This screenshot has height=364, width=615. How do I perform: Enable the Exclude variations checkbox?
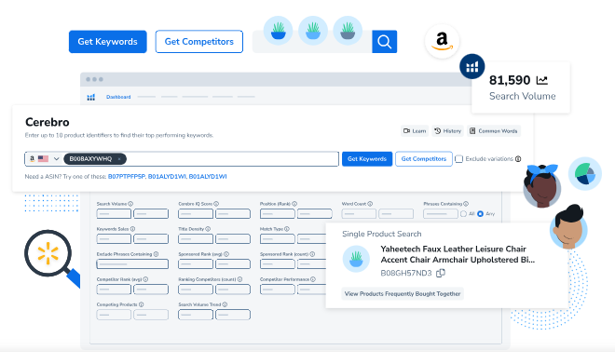point(458,158)
